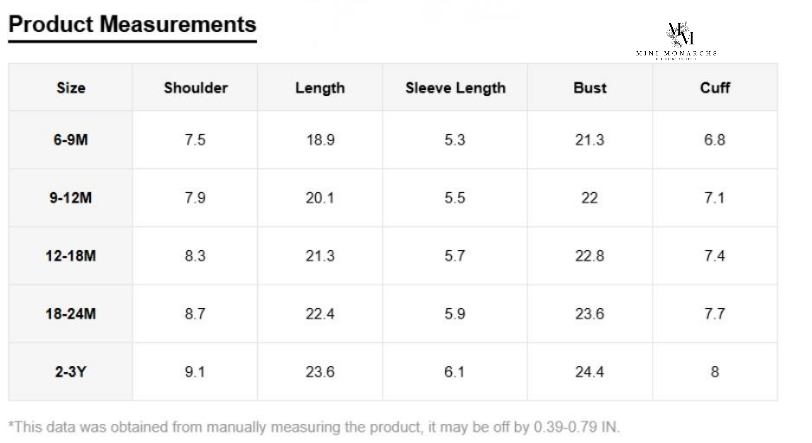Click the shoulder value 7.5 for 6-9M

pyautogui.click(x=196, y=140)
